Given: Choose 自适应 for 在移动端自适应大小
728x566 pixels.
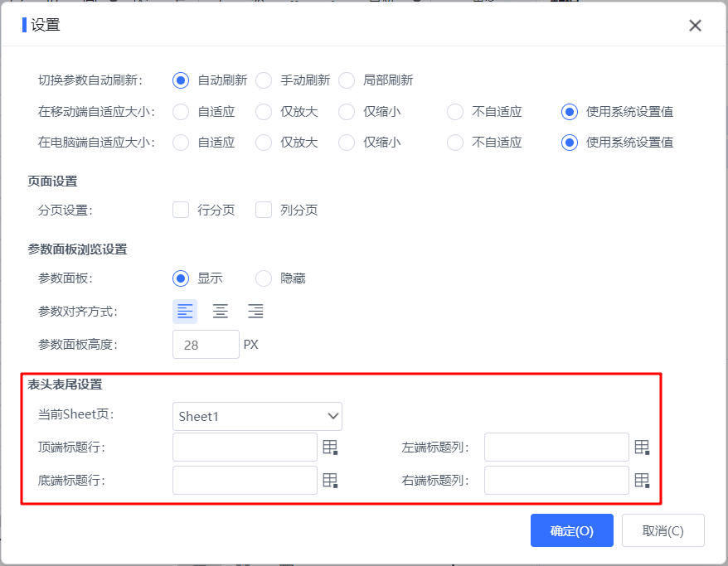Looking at the screenshot, I should pos(181,112).
